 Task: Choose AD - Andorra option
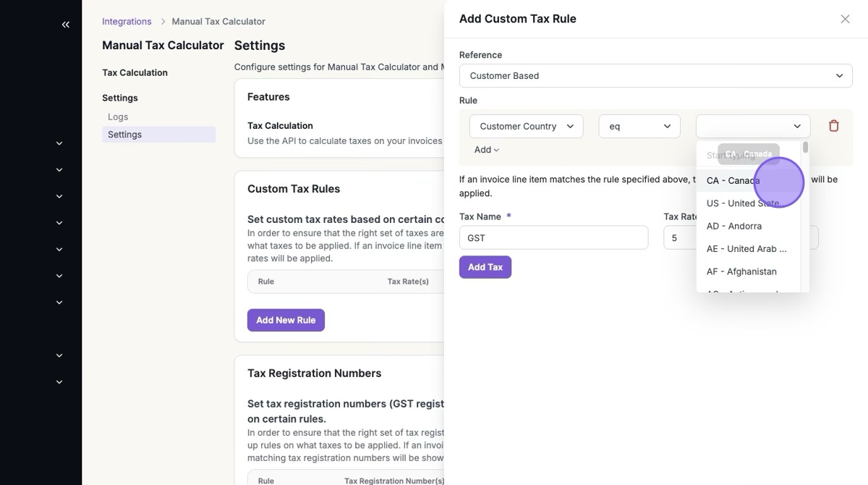pyautogui.click(x=733, y=226)
